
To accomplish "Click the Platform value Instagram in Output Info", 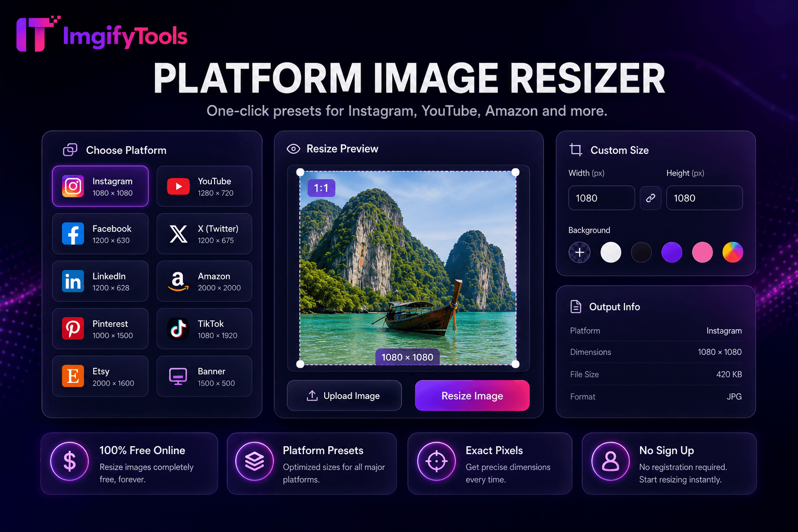I will [x=724, y=331].
